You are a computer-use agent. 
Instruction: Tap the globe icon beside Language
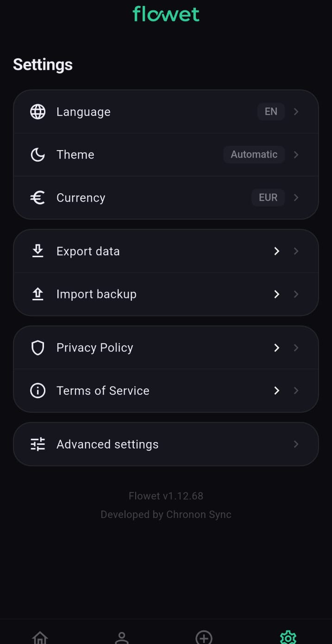38,112
